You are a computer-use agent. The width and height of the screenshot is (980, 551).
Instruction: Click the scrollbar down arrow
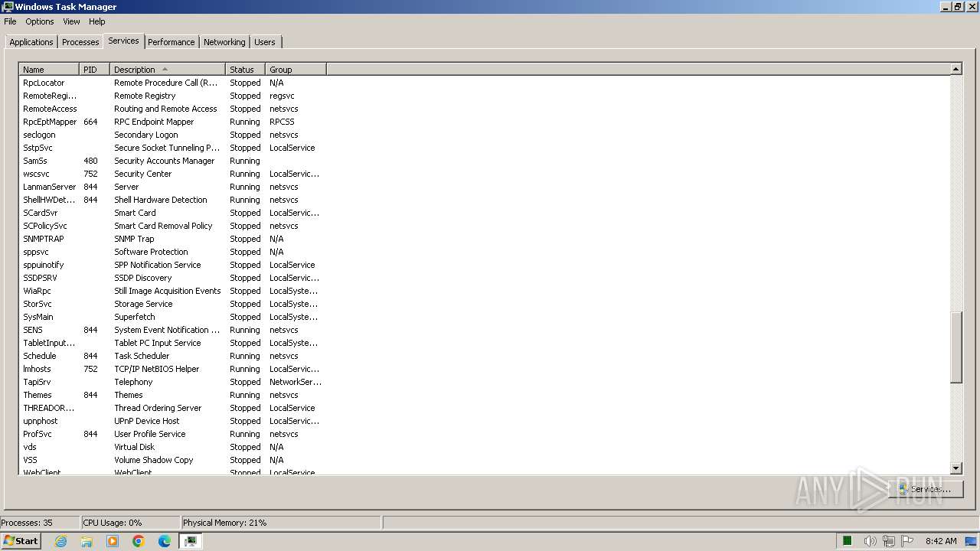(x=955, y=468)
